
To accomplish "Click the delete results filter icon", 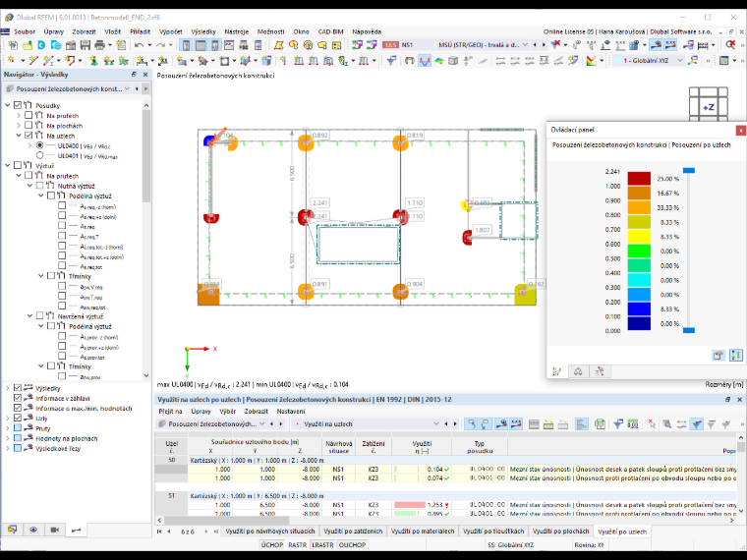I will coord(555,45).
